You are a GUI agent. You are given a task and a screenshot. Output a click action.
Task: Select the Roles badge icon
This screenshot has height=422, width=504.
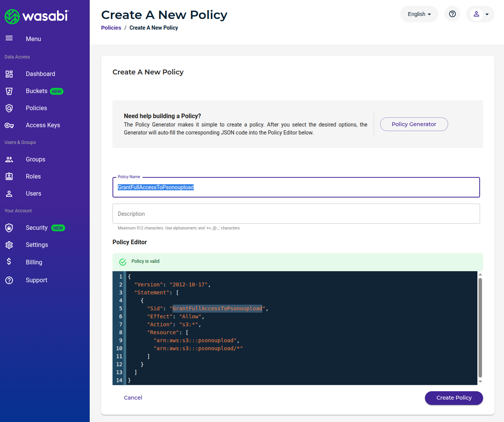9,176
